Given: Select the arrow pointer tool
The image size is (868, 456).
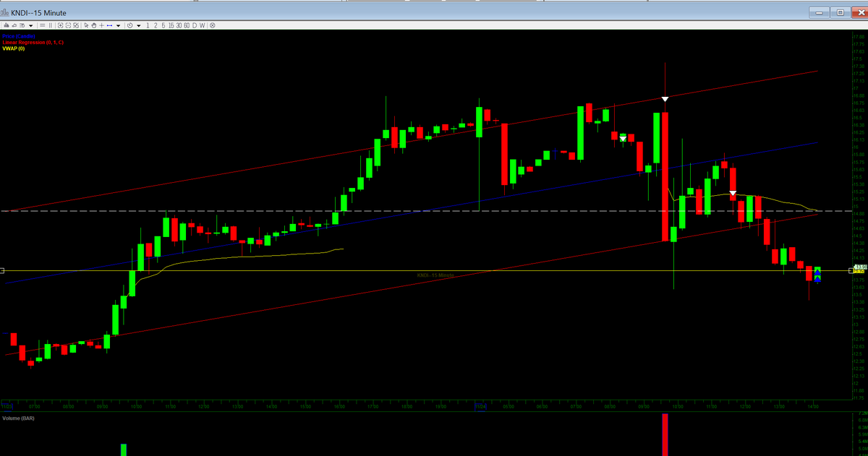Looking at the screenshot, I should coord(86,25).
